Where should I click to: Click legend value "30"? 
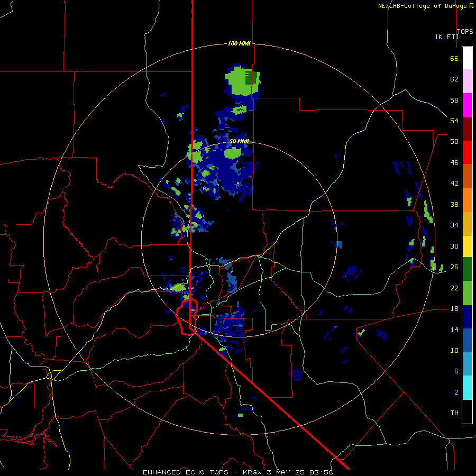click(454, 246)
